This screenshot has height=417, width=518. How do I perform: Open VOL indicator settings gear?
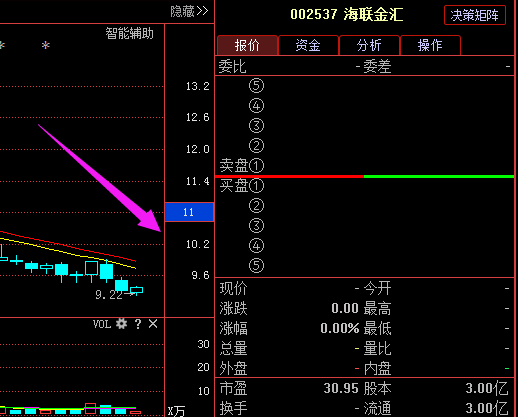121,324
